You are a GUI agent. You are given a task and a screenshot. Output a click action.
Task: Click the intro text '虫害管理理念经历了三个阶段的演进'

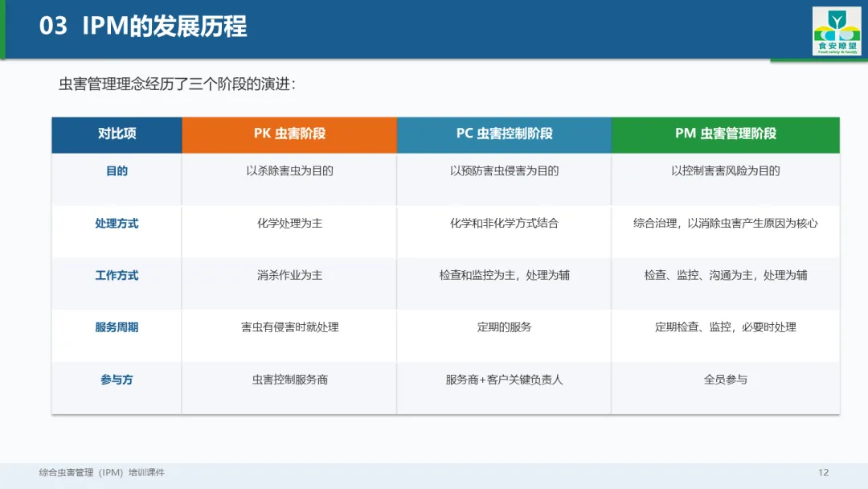[177, 84]
